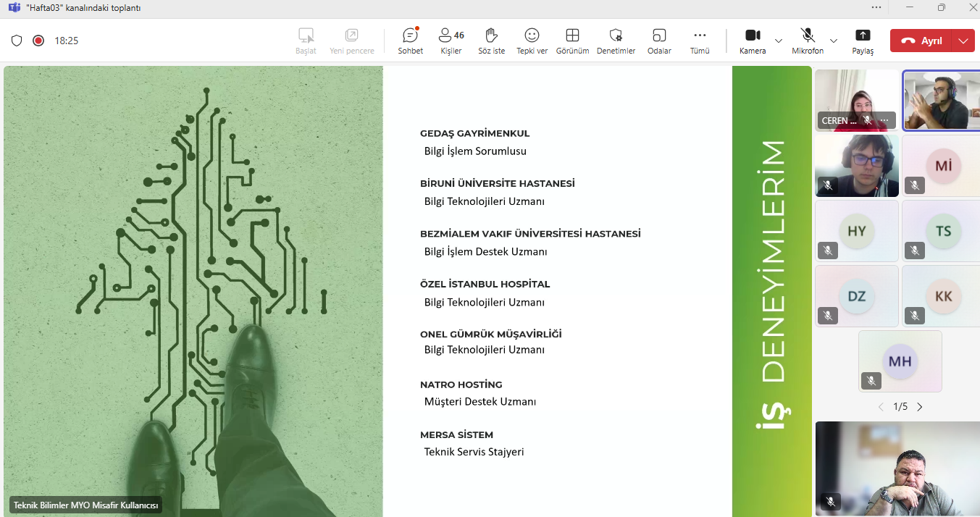Show the Kişiler participants list
Image resolution: width=980 pixels, height=517 pixels.
(451, 41)
